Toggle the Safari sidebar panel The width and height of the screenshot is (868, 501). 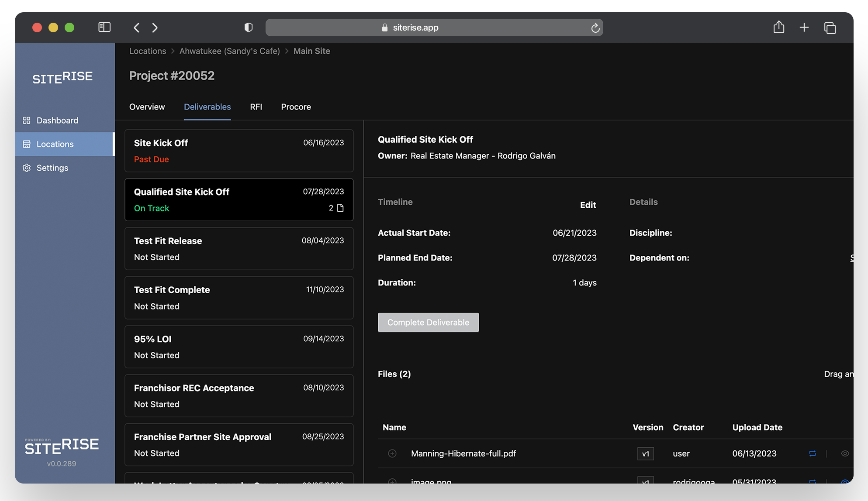pos(104,27)
